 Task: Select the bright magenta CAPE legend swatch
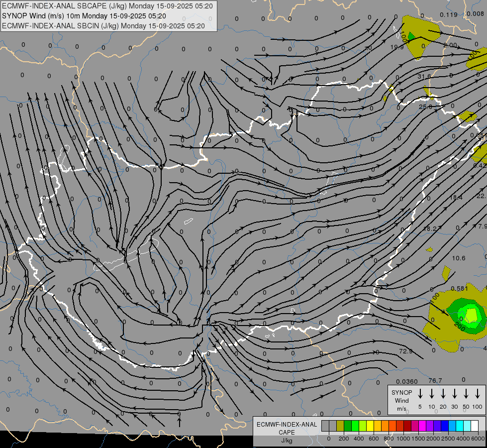point(423,426)
